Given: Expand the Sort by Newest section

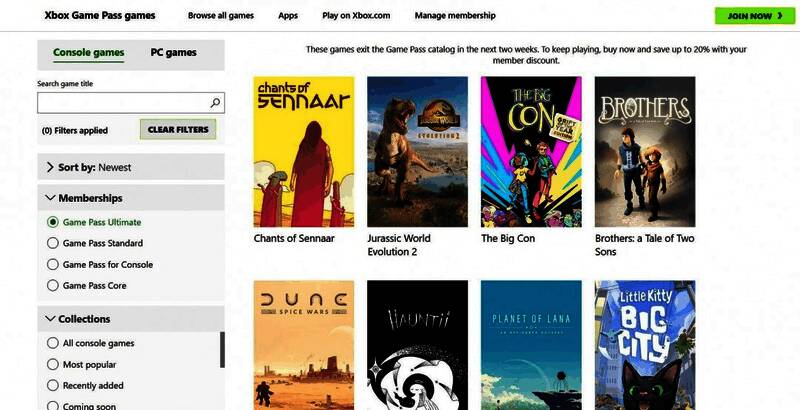Looking at the screenshot, I should [130, 167].
